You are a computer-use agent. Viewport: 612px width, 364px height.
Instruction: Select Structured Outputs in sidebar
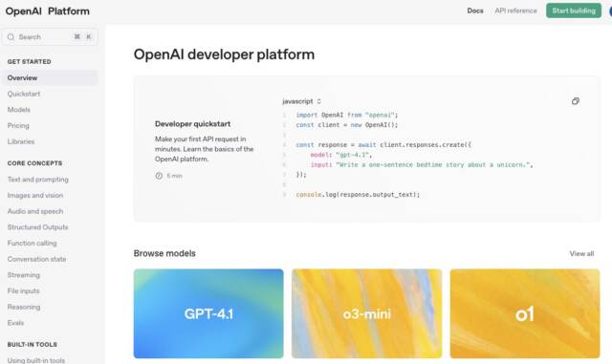(37, 227)
